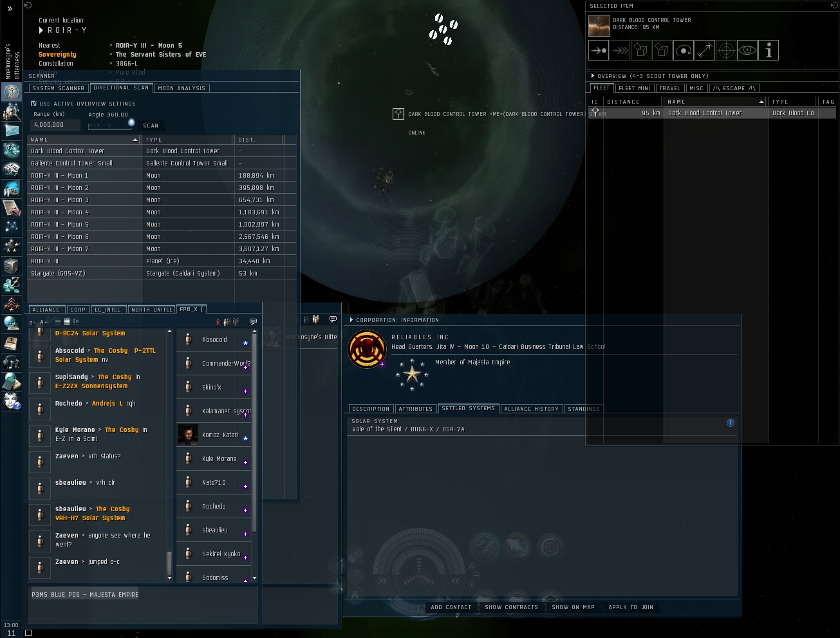This screenshot has width=840, height=638.
Task: Click the VRH-H7 Solar System chat link
Action: [90, 518]
